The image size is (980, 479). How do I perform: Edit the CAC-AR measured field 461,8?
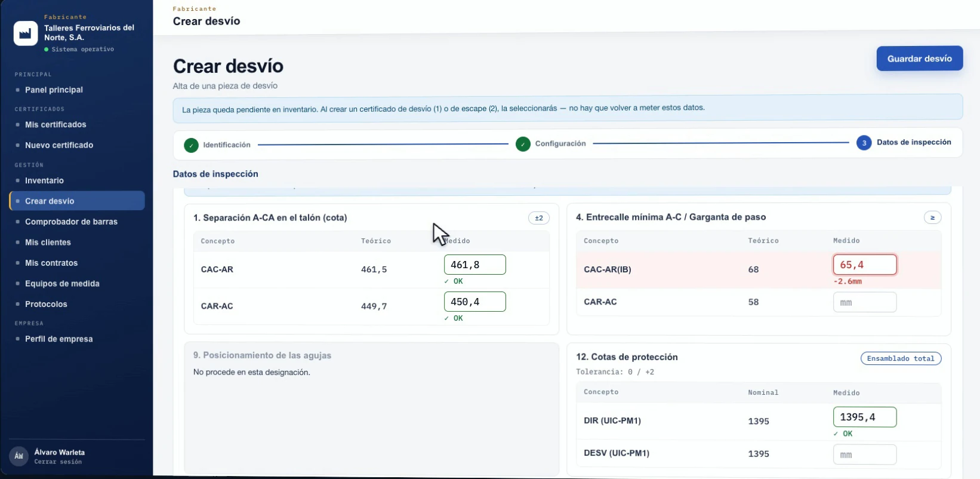click(x=474, y=265)
